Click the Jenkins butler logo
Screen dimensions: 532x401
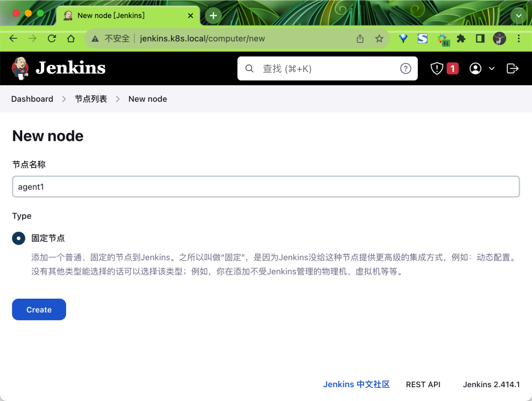pos(20,68)
